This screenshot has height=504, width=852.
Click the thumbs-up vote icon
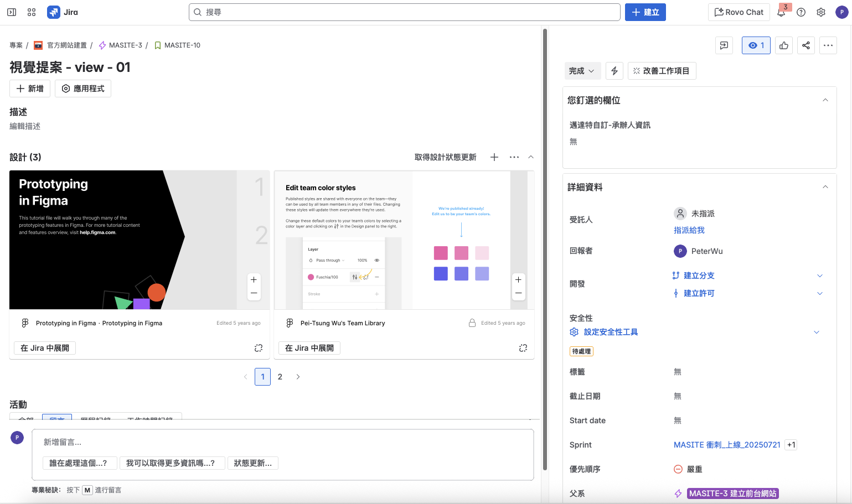pos(784,45)
